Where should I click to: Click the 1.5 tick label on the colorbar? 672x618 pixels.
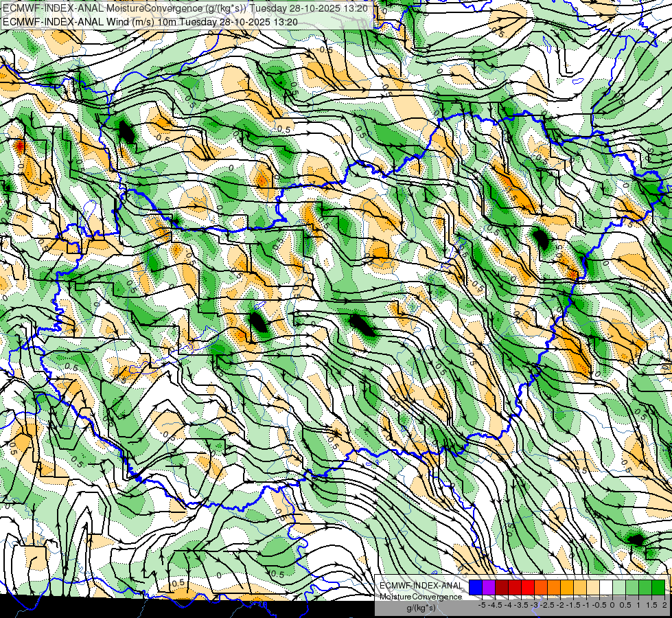[x=652, y=605]
